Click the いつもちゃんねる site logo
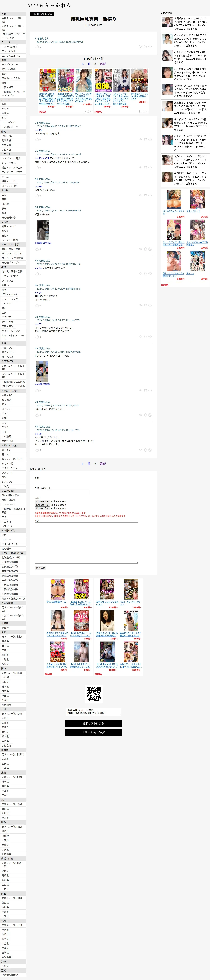210x980 pixels. click(49, 5)
